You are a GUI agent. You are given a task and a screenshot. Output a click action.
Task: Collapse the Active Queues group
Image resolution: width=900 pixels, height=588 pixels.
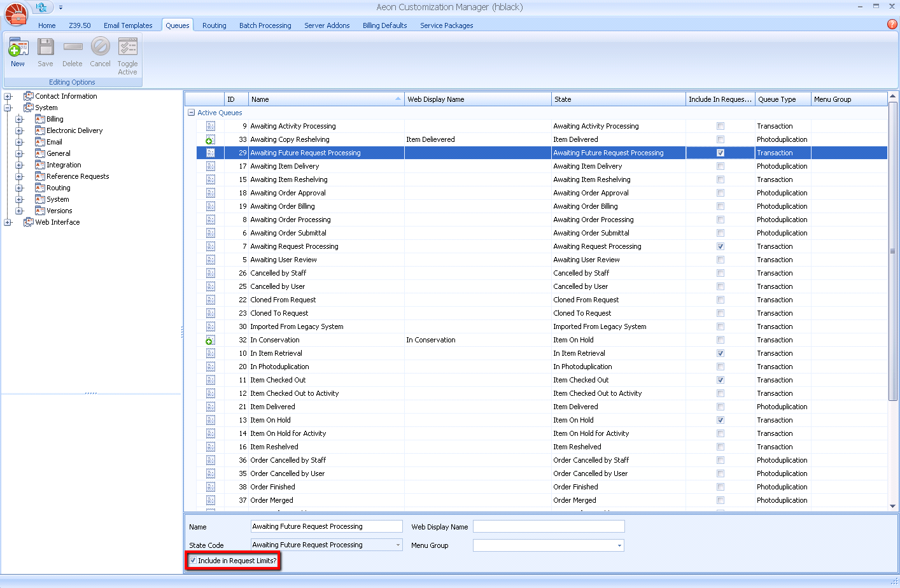tap(191, 113)
